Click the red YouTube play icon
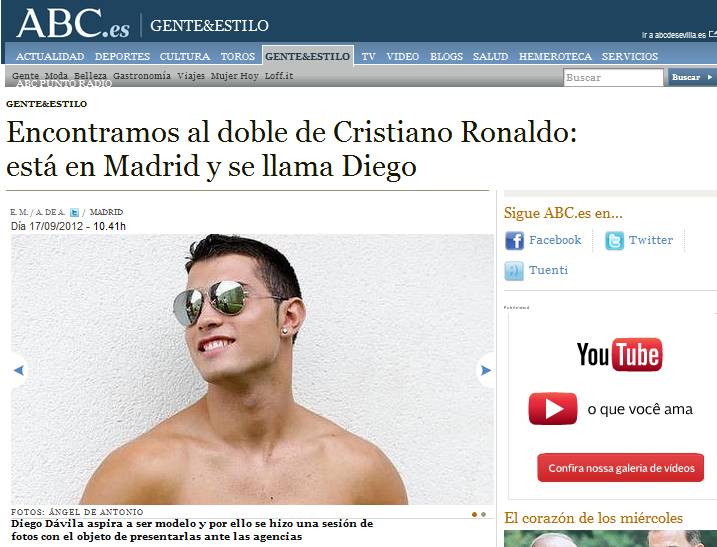This screenshot has width=717, height=547. (x=552, y=408)
